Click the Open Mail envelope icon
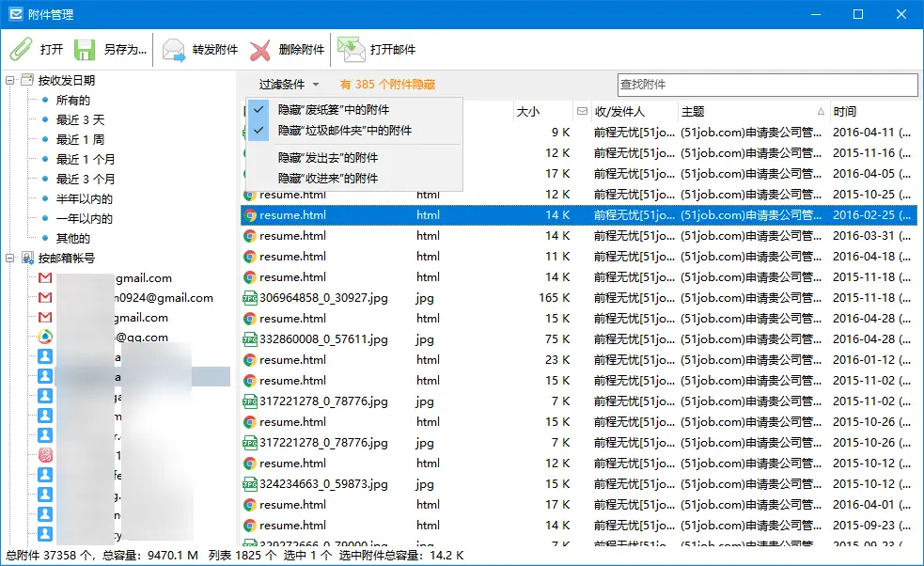Screen dimensions: 924x566 point(352,50)
